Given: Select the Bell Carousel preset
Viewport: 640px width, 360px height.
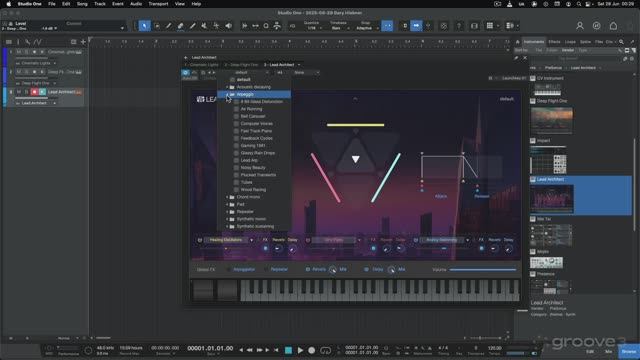Looking at the screenshot, I should point(253,116).
